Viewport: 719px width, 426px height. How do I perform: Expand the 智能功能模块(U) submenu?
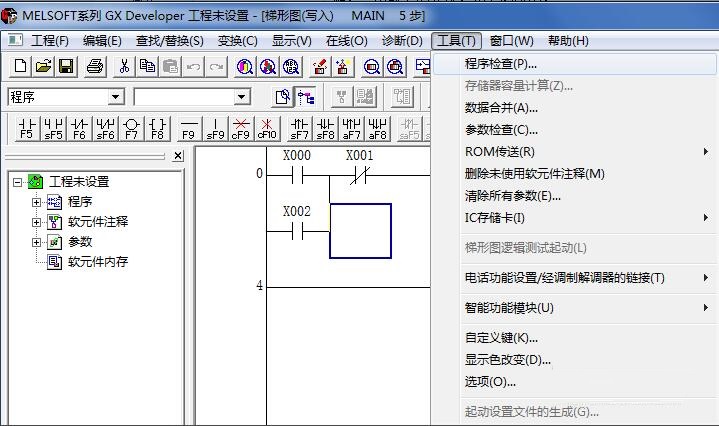[575, 308]
